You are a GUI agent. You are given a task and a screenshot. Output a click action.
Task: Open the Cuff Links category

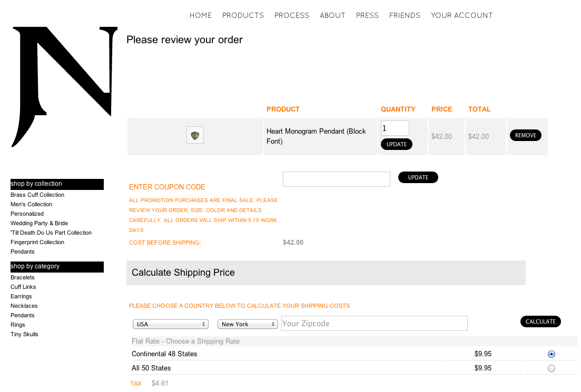click(x=23, y=287)
